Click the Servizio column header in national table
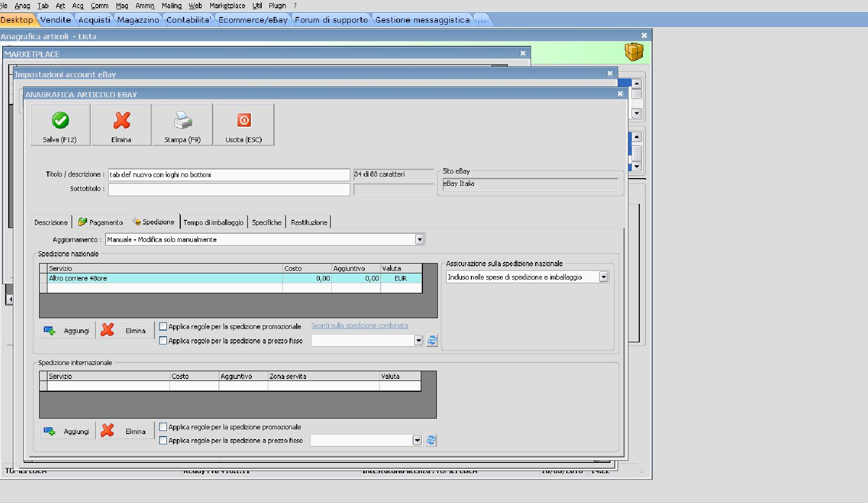Viewport: 868px width, 503px height. (165, 268)
